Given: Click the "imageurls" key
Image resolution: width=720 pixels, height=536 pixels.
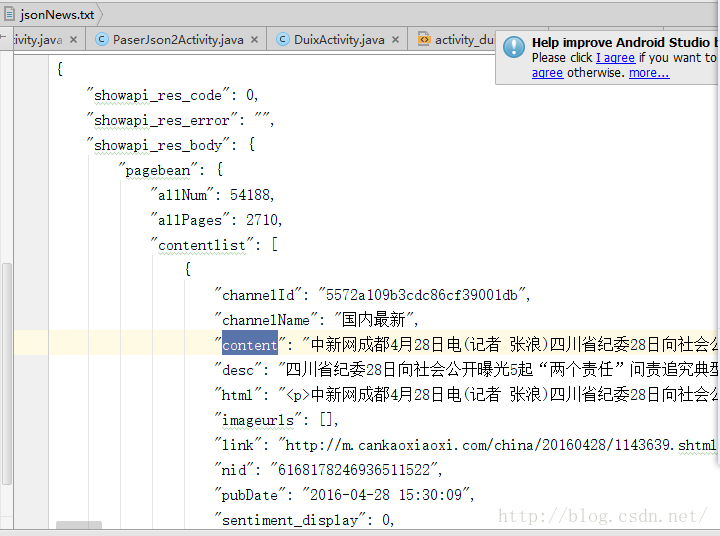Looking at the screenshot, I should pos(258,420).
